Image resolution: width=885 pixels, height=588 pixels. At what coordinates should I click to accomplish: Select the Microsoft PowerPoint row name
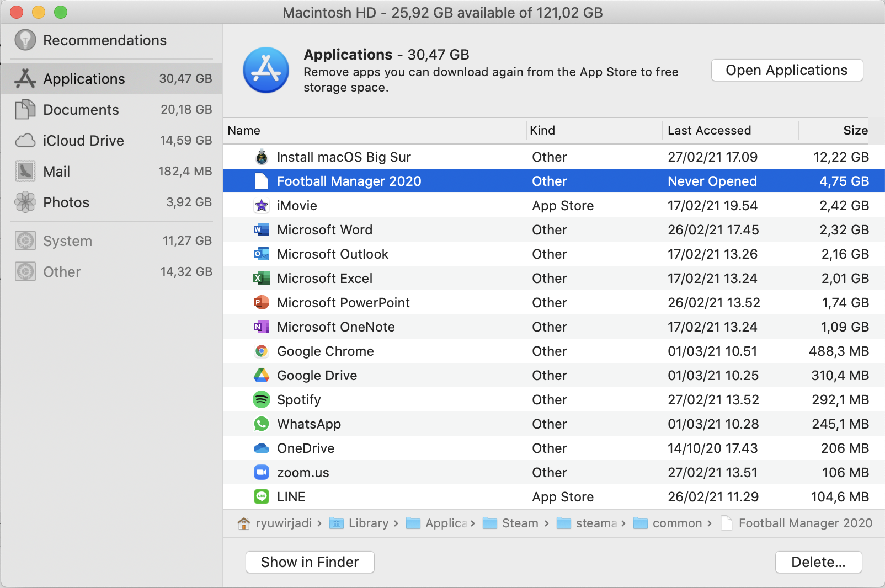(x=343, y=303)
